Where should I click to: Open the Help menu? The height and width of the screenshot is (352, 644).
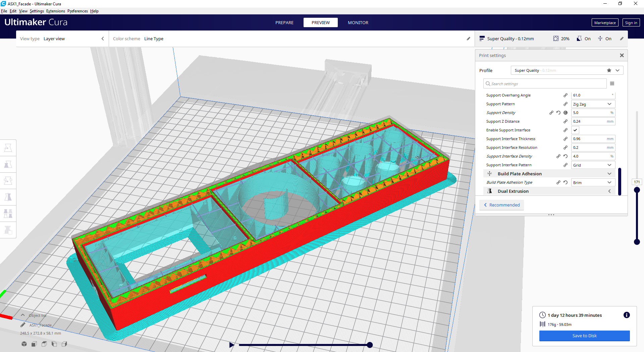coord(94,11)
